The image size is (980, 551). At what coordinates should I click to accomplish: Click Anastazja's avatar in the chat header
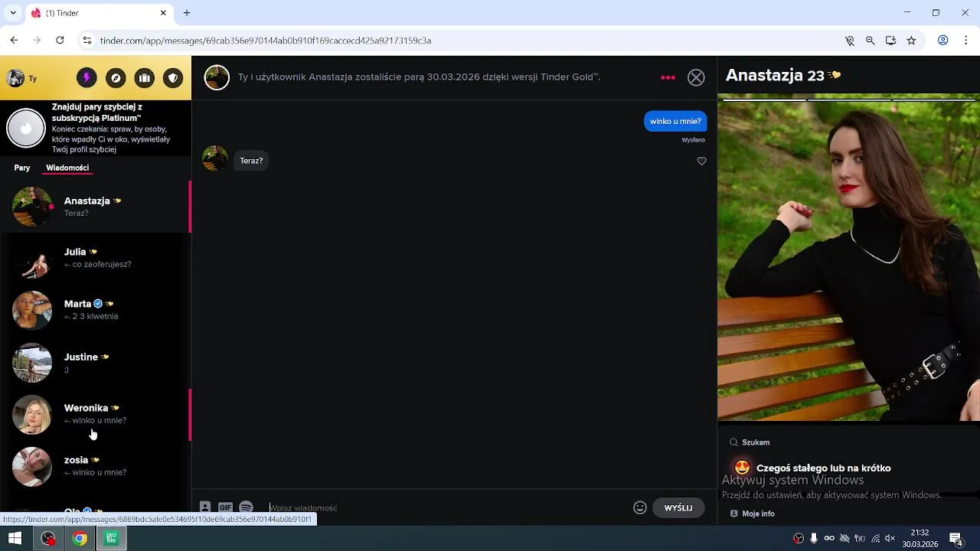click(217, 77)
